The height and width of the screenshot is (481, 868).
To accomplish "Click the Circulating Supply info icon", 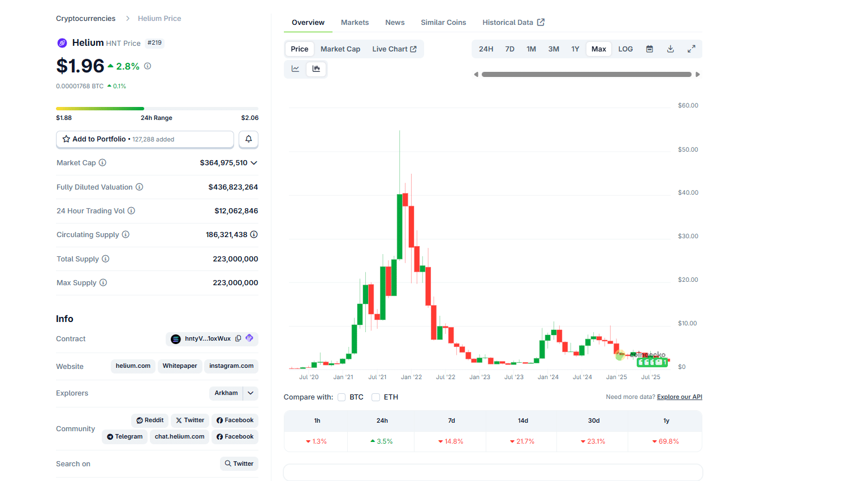I will pos(126,235).
